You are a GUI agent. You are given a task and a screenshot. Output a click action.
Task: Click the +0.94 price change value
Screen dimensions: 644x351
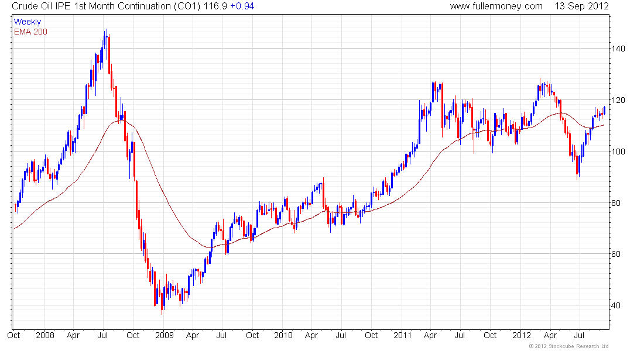(242, 6)
